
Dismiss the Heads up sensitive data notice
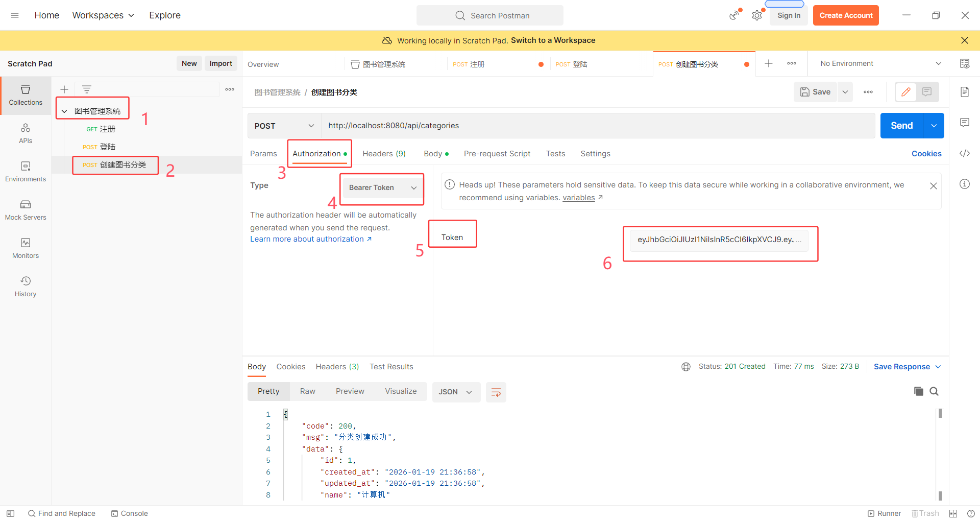[934, 186]
